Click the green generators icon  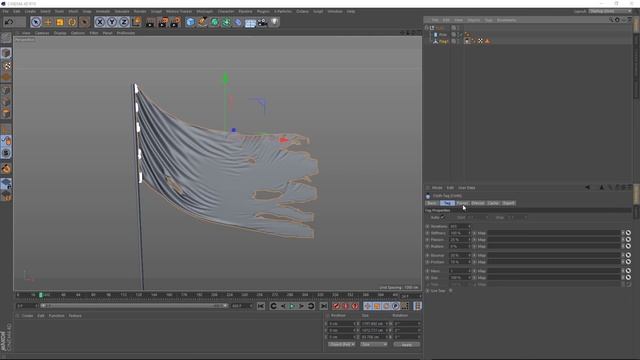(x=214, y=22)
